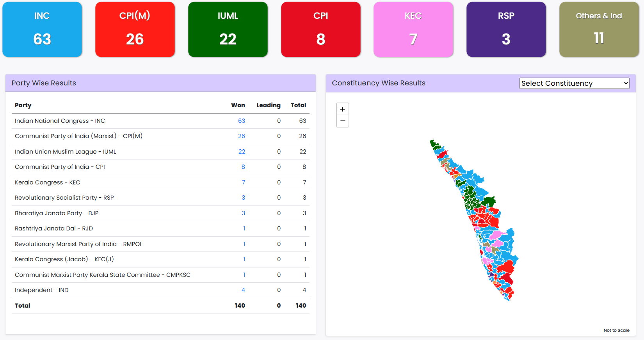Click the CPI 8 seats card

tap(321, 29)
